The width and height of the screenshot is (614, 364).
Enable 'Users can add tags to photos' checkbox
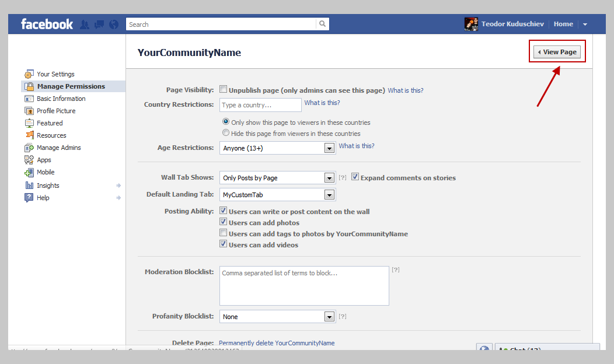(x=223, y=233)
